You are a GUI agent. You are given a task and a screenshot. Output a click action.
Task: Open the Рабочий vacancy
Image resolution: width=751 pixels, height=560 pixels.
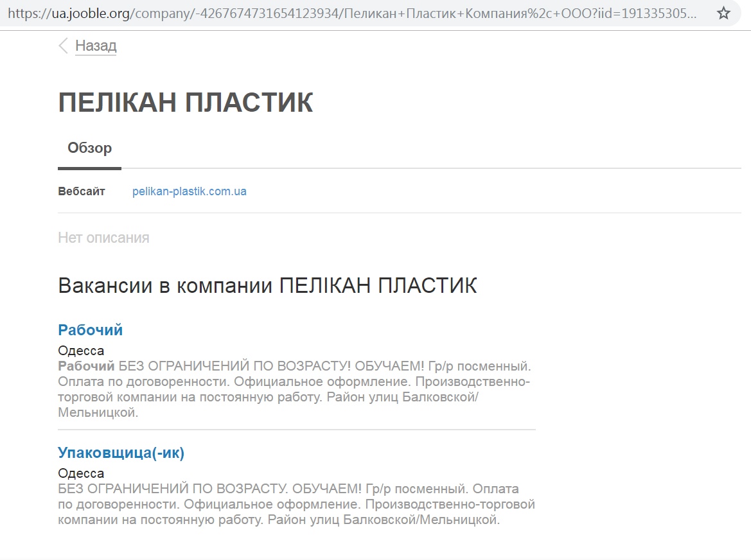tap(91, 330)
